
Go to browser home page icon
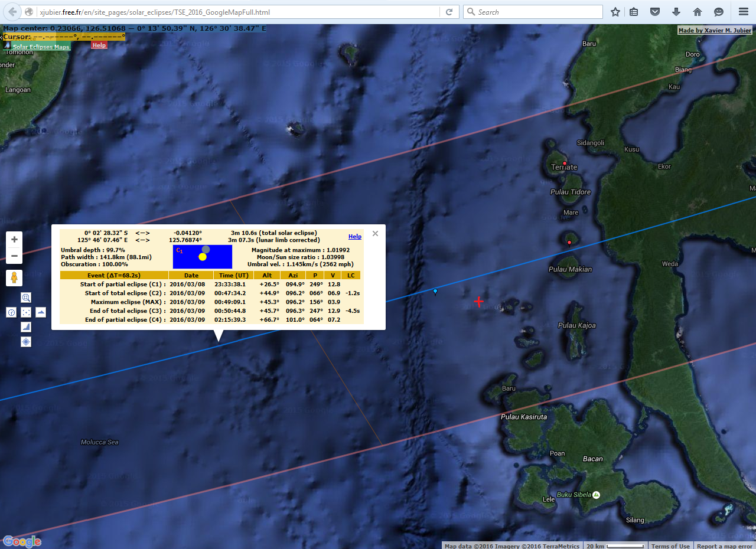pyautogui.click(x=698, y=12)
